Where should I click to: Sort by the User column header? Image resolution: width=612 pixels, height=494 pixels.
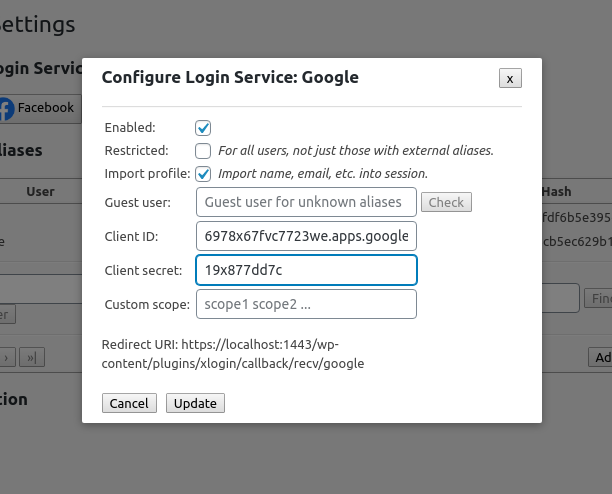[40, 191]
